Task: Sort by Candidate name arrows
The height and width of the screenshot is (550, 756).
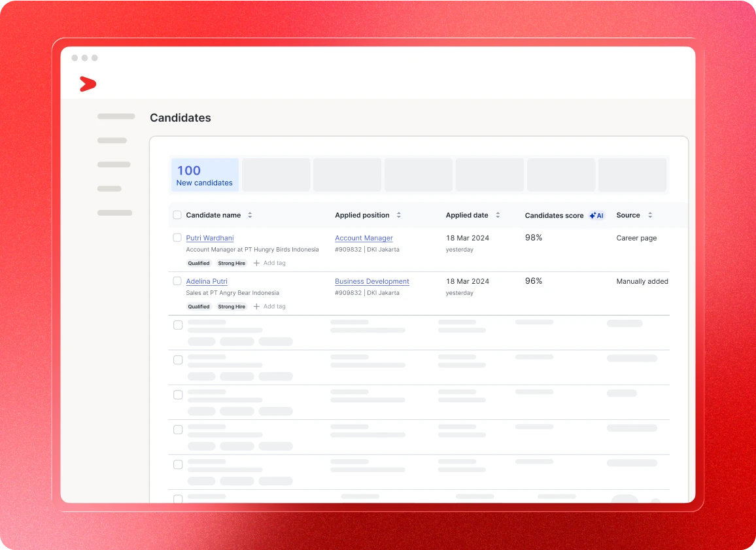Action: [250, 215]
